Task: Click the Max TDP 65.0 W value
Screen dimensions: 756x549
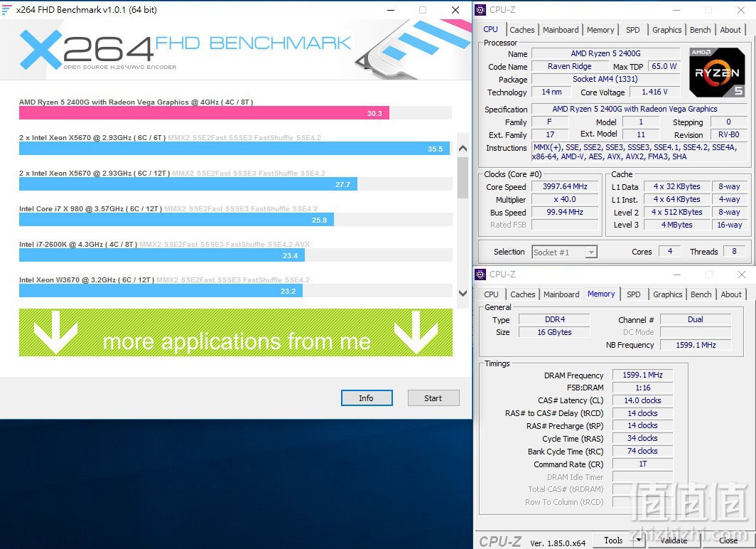Action: (x=664, y=66)
